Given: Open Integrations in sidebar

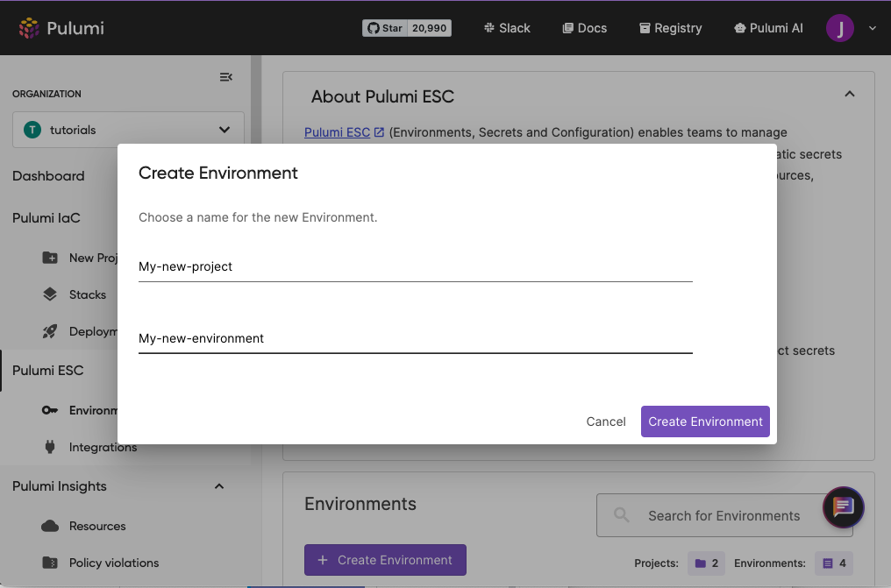Looking at the screenshot, I should coord(103,447).
